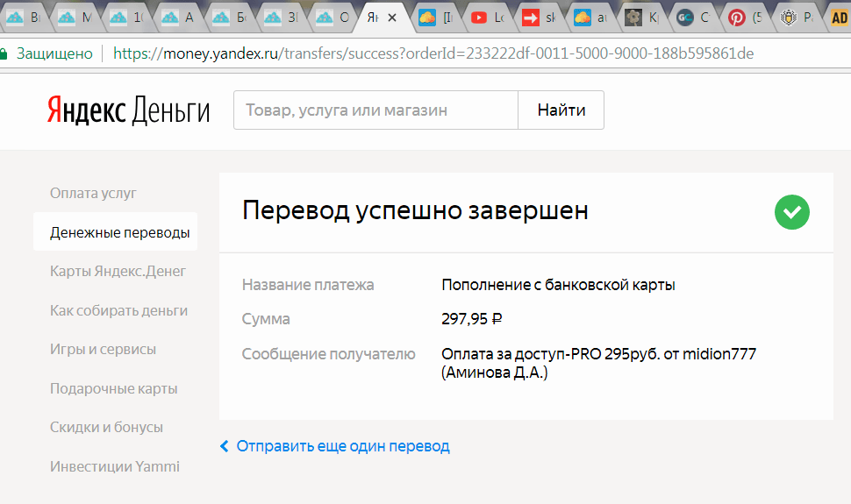Switch to the tab labeled 10
Viewport: 851px width, 504px height.
[126, 18]
